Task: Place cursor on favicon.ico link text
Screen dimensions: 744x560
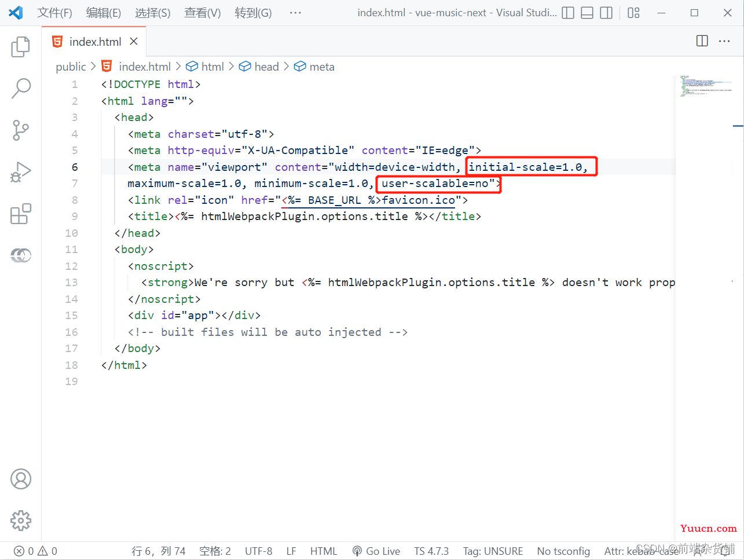Action: click(419, 200)
